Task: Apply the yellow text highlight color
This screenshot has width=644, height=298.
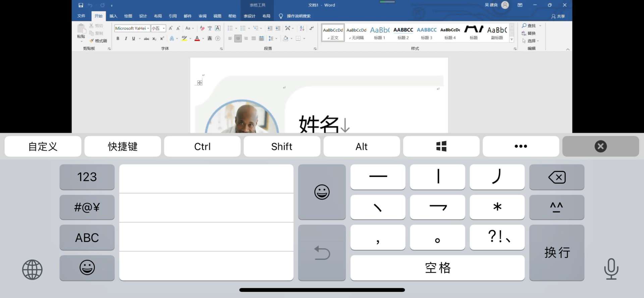Action: [x=184, y=38]
